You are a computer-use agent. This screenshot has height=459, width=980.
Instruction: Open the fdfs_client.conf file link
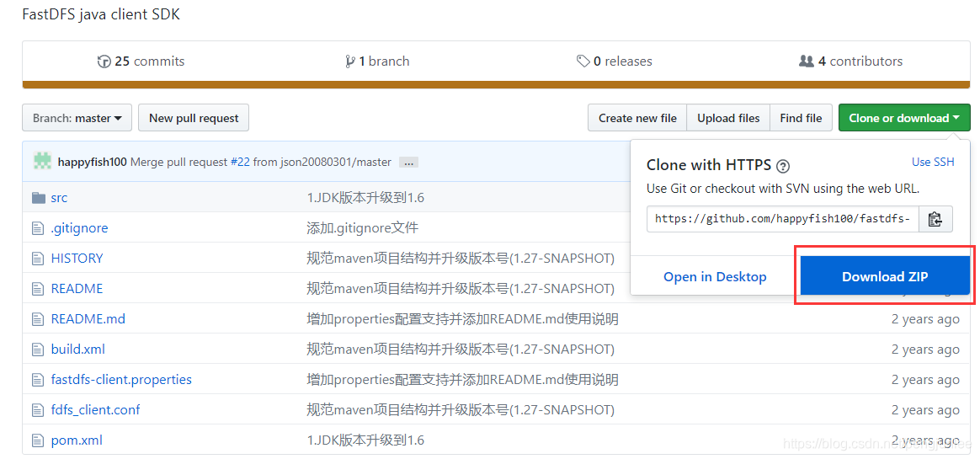click(96, 409)
